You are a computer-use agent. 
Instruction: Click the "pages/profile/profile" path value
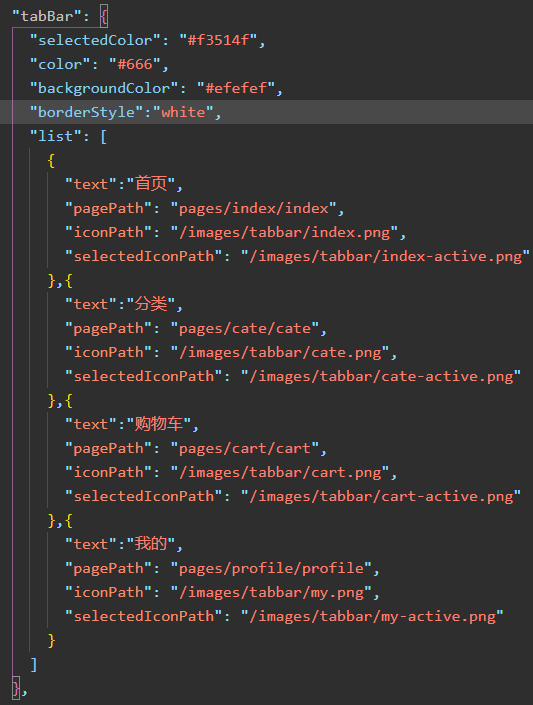click(x=271, y=568)
